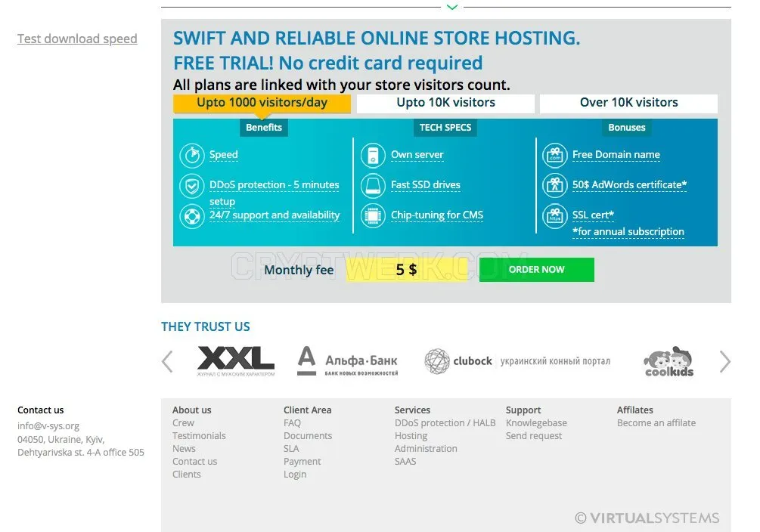Screen dimensions: 760x532
Task: Click the 5 $ monthly fee value
Action: click(406, 269)
